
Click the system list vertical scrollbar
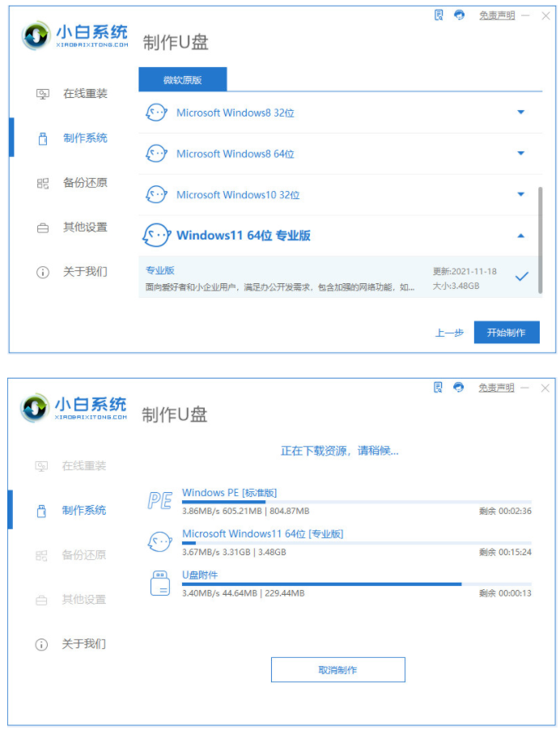pos(540,239)
